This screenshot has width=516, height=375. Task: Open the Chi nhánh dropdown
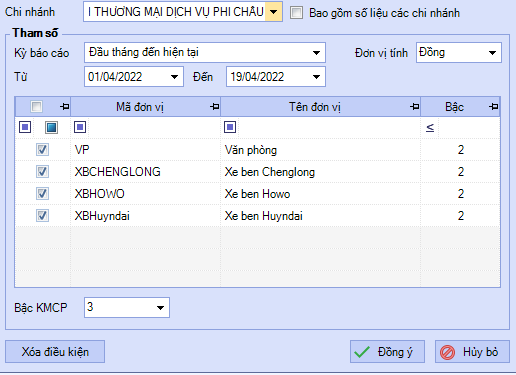tap(274, 12)
